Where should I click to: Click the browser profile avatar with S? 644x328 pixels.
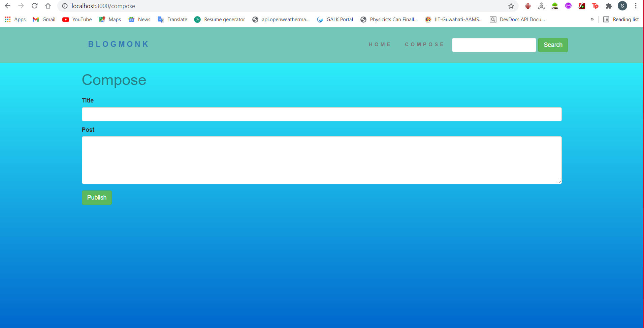pyautogui.click(x=622, y=6)
